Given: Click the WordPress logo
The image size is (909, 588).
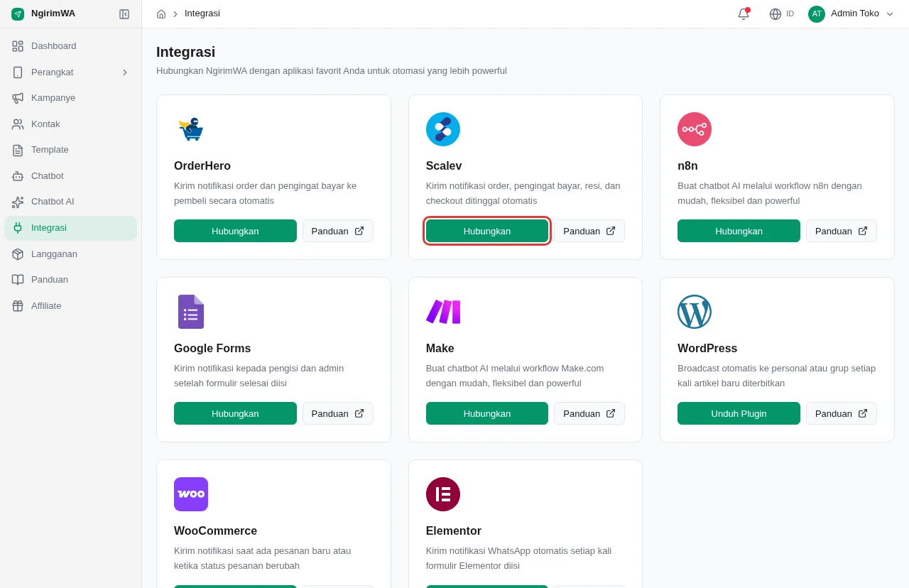Looking at the screenshot, I should [x=695, y=312].
